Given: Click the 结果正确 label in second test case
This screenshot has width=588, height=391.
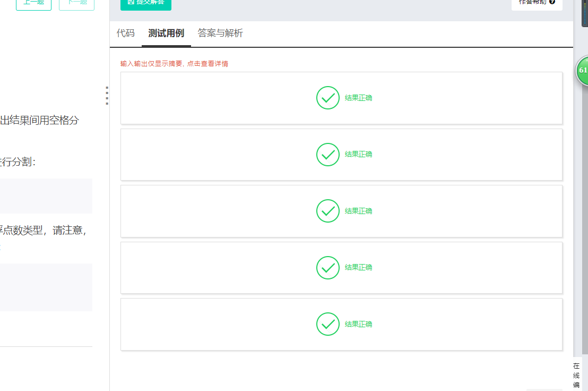Looking at the screenshot, I should click(359, 155).
